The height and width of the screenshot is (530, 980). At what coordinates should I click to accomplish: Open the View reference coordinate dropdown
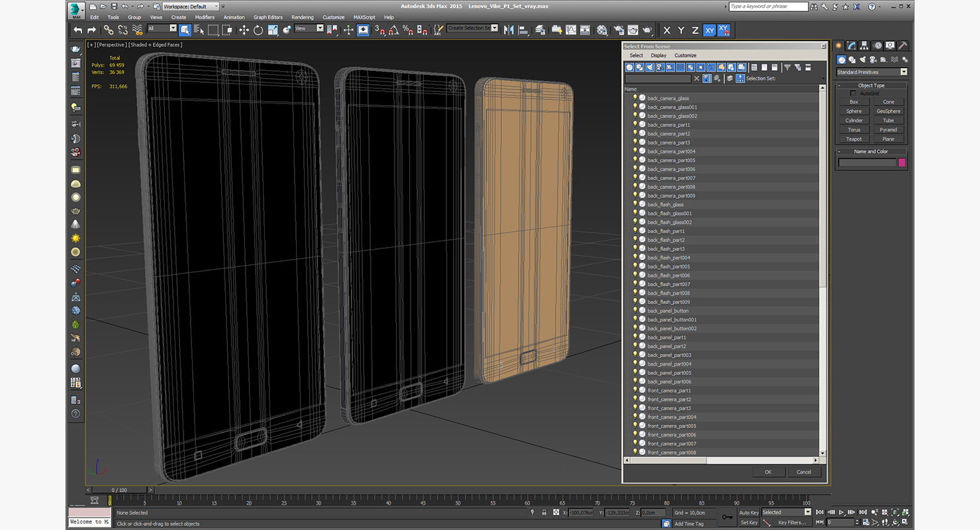(309, 28)
